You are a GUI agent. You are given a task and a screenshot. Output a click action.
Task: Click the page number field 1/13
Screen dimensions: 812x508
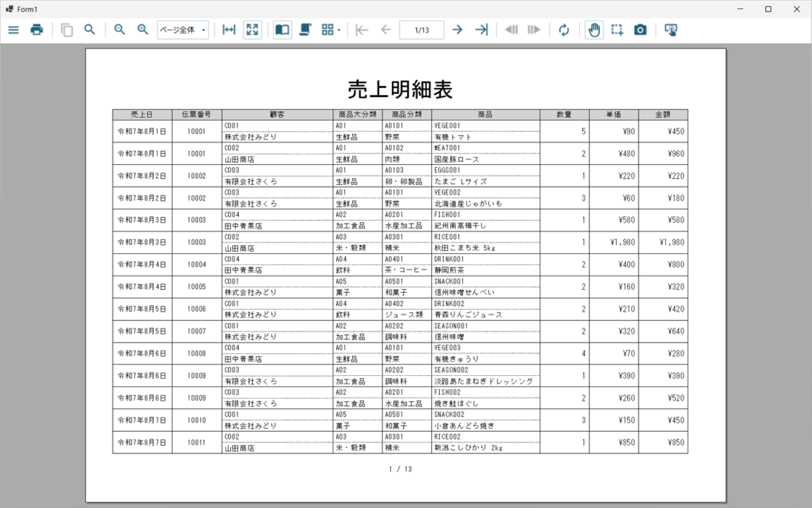(422, 30)
